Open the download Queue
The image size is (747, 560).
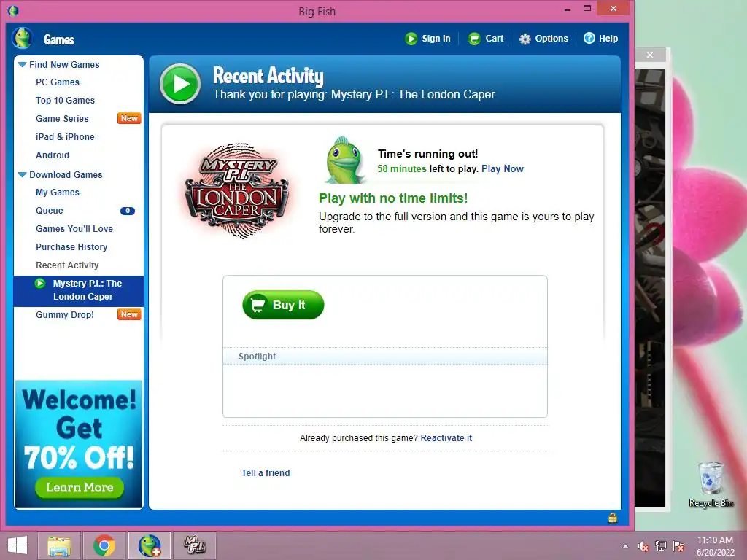pyautogui.click(x=50, y=211)
